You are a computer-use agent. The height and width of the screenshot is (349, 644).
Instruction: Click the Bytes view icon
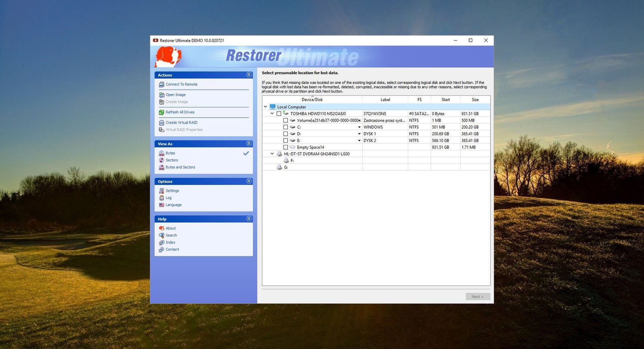click(161, 154)
